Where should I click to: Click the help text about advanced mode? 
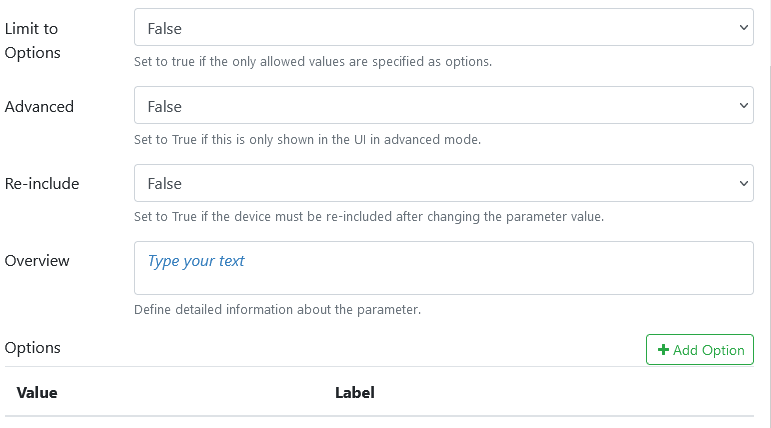pyautogui.click(x=307, y=140)
